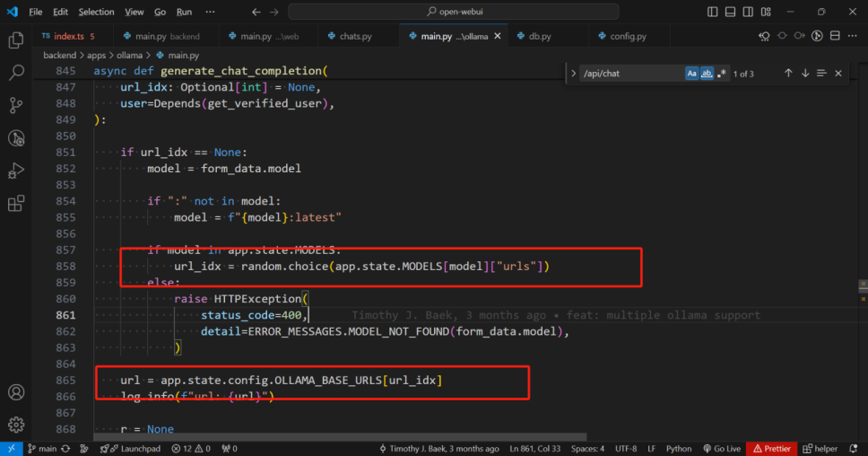868x456 pixels.
Task: Start Go Live server
Action: 722,449
